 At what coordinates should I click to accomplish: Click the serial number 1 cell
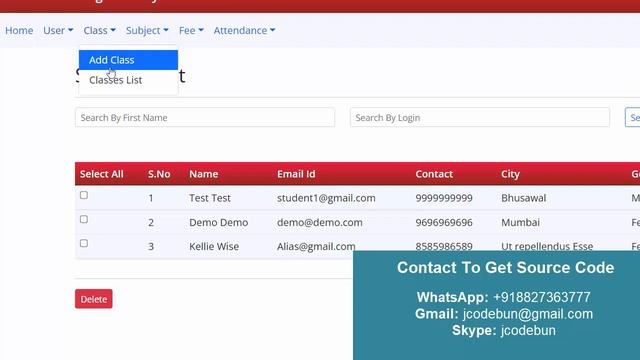[x=151, y=198]
